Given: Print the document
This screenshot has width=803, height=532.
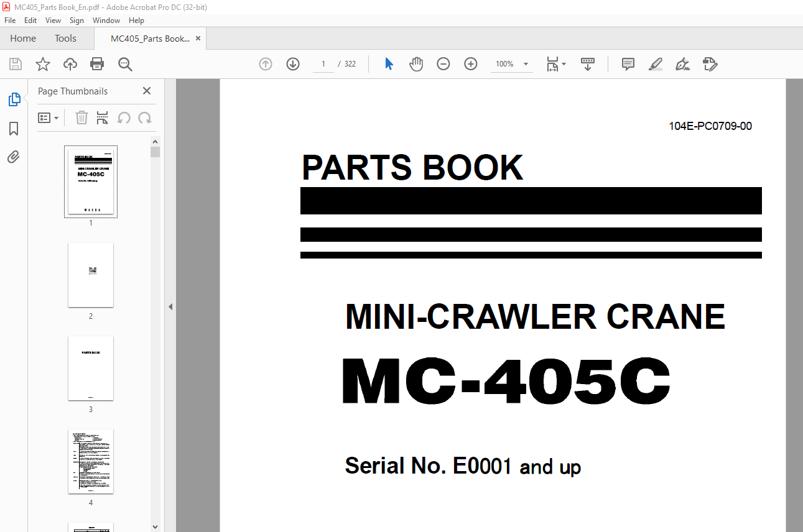Looking at the screenshot, I should tap(97, 64).
